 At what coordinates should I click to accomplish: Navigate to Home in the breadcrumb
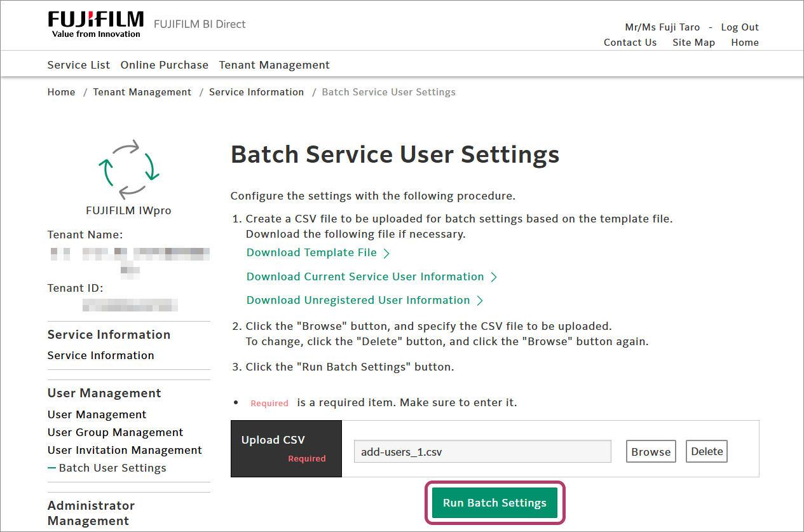61,92
